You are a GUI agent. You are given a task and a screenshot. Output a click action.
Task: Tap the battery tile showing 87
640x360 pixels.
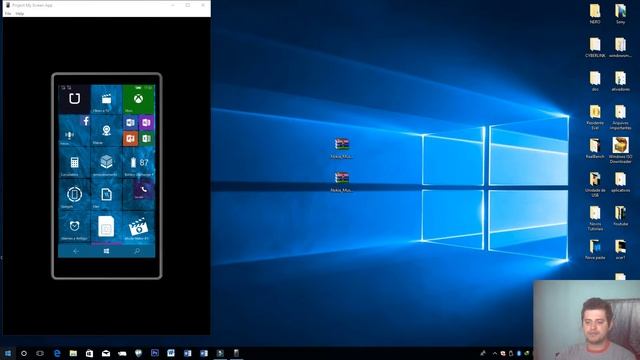coord(139,162)
